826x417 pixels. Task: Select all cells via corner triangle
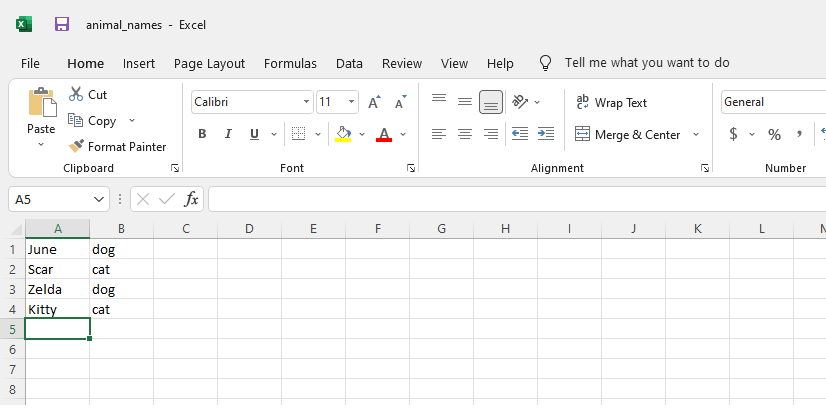(17, 229)
